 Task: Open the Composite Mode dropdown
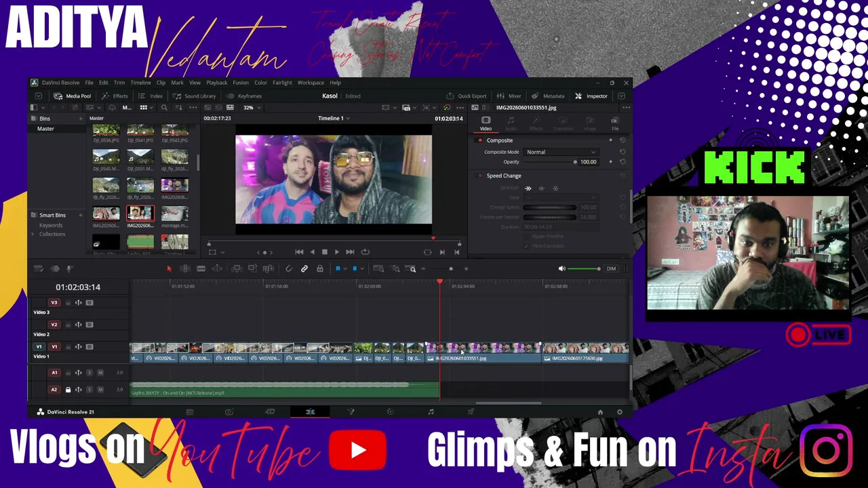[x=560, y=152]
